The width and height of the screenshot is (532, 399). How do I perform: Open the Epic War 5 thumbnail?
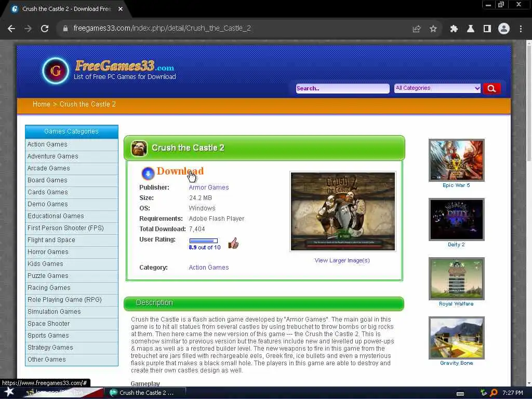(x=456, y=160)
